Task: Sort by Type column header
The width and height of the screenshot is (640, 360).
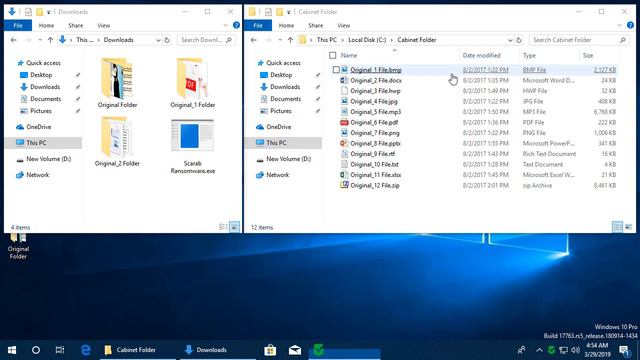Action: [529, 56]
